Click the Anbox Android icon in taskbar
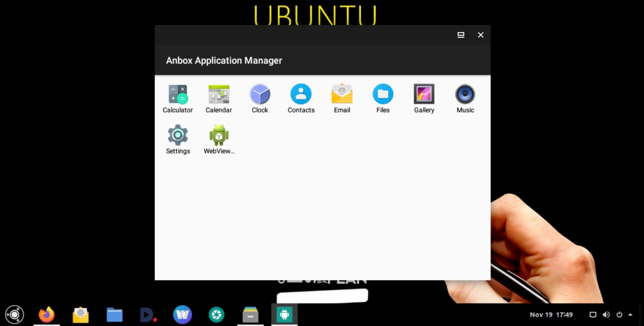 click(x=284, y=314)
